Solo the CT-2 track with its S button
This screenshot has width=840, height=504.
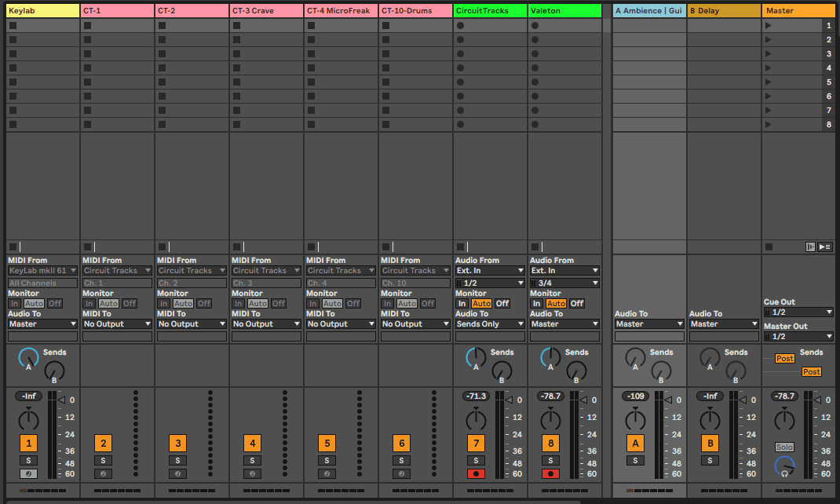pyautogui.click(x=177, y=460)
